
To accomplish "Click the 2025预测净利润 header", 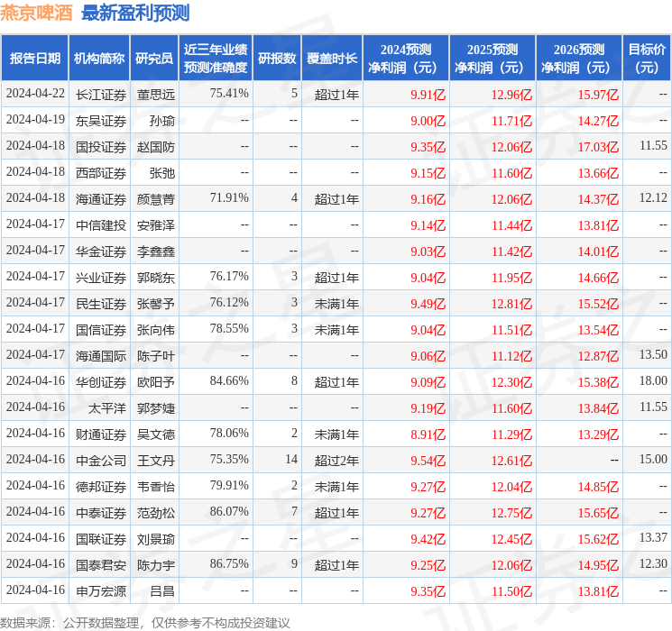I will (x=492, y=59).
